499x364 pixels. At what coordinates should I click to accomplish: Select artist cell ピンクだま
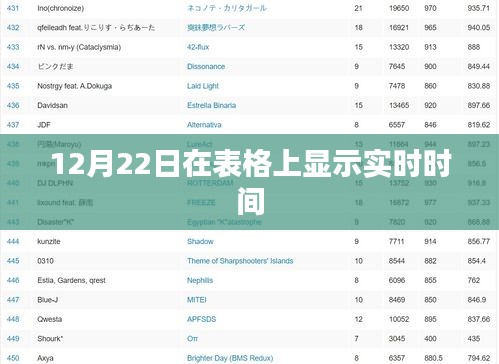55,66
